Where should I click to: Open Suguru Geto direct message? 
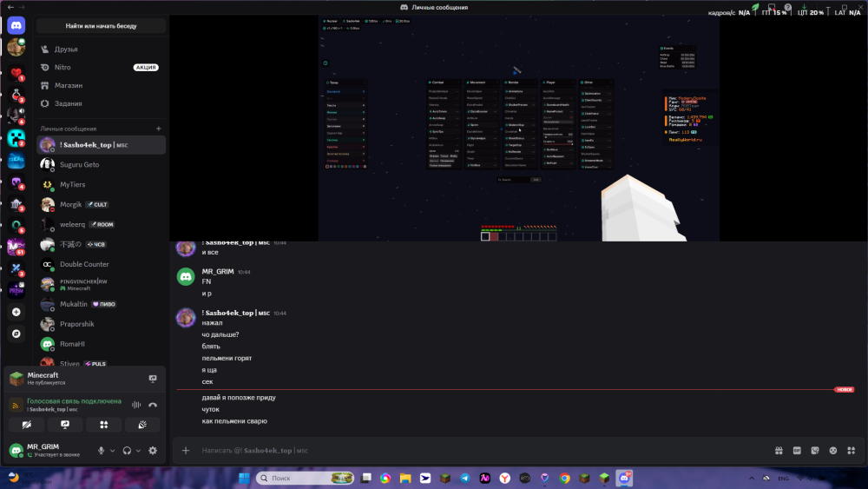pyautogui.click(x=101, y=164)
